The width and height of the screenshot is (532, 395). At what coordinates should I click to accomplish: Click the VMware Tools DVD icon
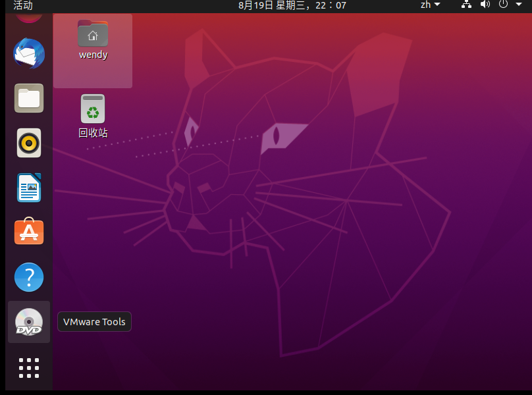(29, 322)
